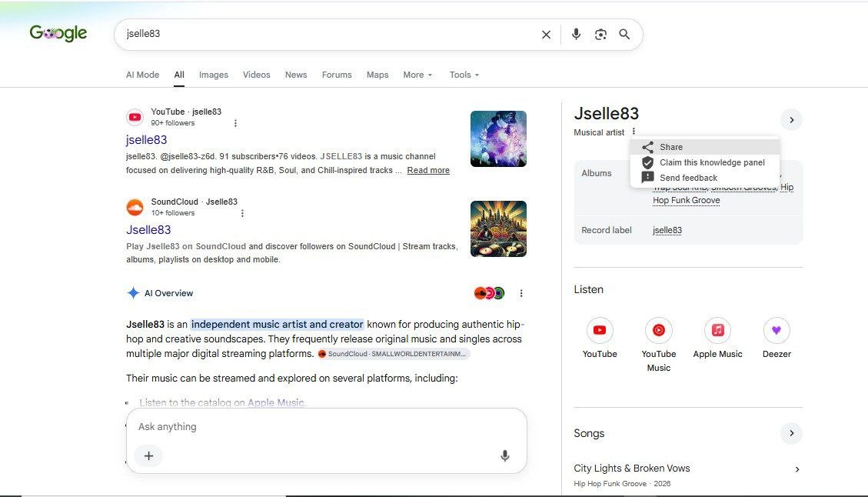Listen on Apple Music icon
The height and width of the screenshot is (497, 868).
pyautogui.click(x=717, y=330)
